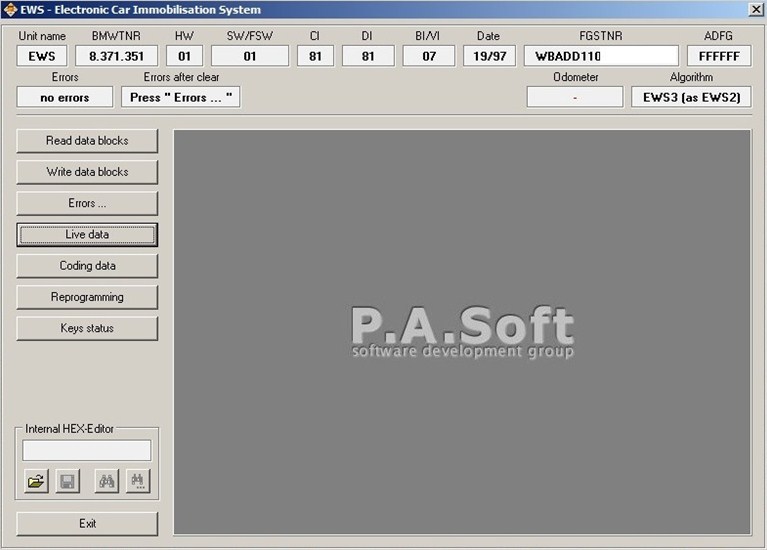
Task: Click the HEX-Editor find binoculars icon
Action: (x=106, y=481)
